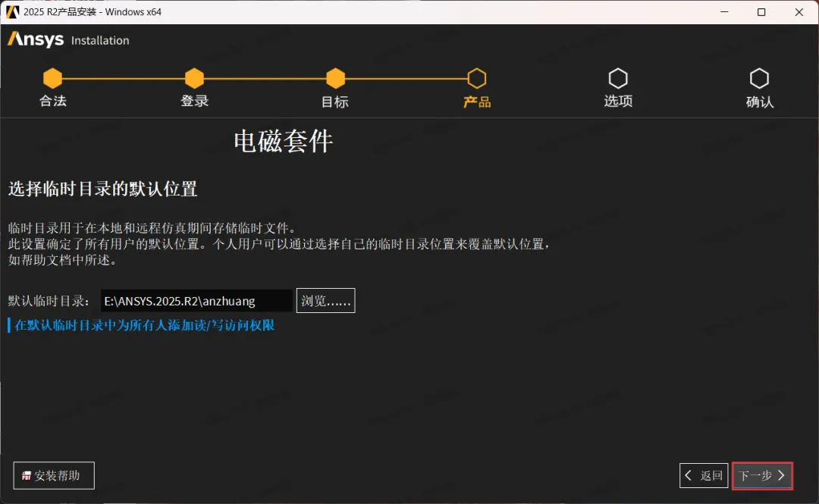This screenshot has height=504, width=819.
Task: Click the 默认临时目录 label
Action: tap(49, 301)
